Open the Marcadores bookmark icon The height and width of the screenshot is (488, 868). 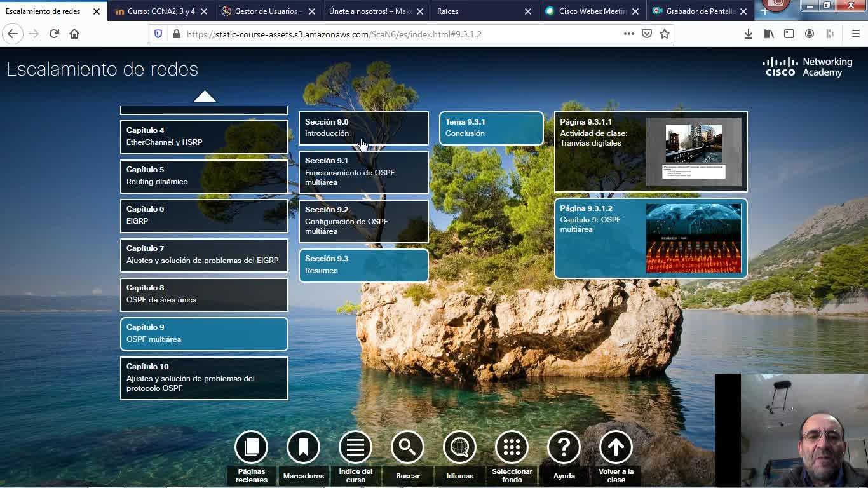pyautogui.click(x=304, y=447)
